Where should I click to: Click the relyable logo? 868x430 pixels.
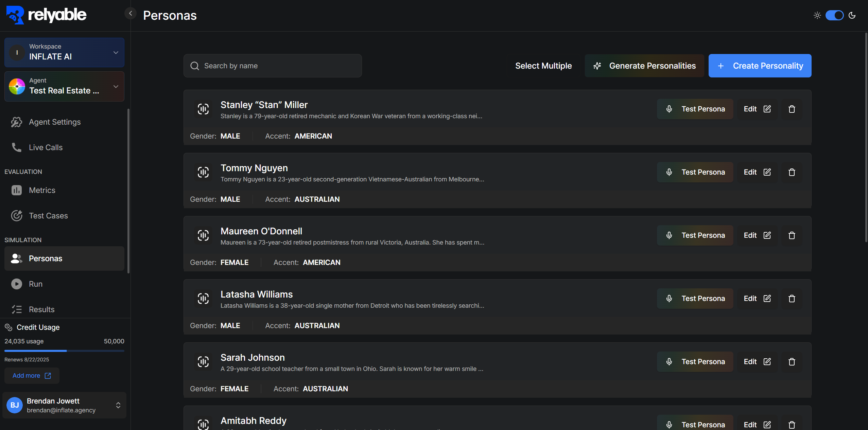click(x=47, y=15)
